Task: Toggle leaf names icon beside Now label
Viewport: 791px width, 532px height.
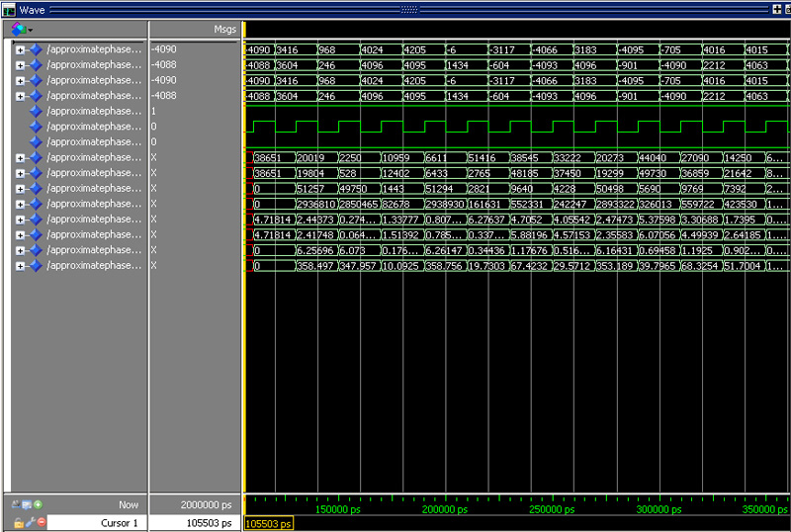Action: pos(16,504)
